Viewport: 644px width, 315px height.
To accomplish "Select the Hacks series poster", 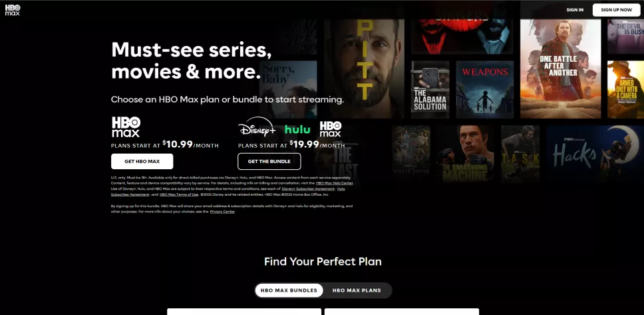I will 595,155.
